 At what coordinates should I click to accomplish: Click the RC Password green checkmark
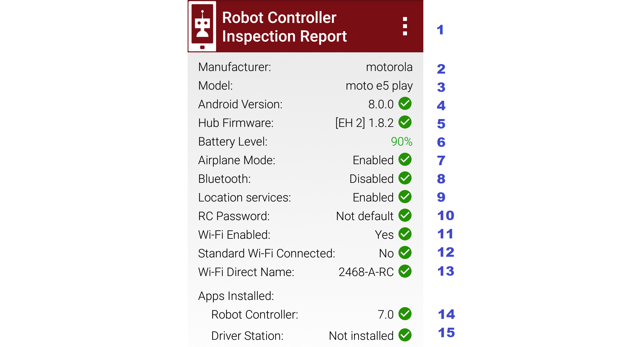tap(405, 216)
